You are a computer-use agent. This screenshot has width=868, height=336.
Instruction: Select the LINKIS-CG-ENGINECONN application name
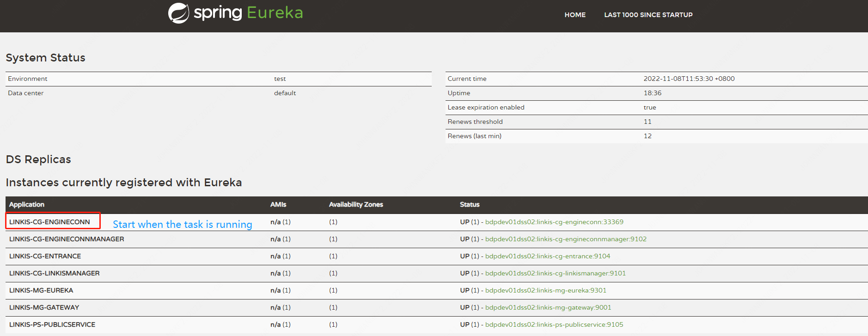(x=49, y=222)
